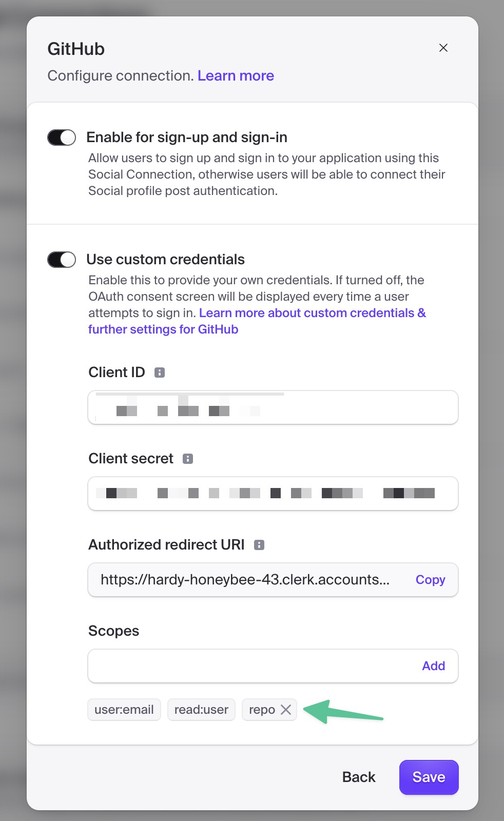Go Back from the GitHub settings

coord(359,777)
